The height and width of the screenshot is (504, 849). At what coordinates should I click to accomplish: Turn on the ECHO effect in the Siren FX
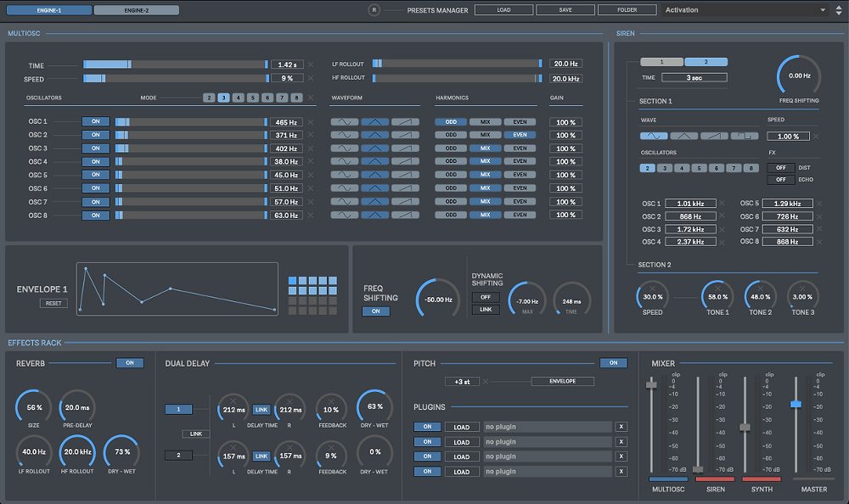(x=780, y=178)
